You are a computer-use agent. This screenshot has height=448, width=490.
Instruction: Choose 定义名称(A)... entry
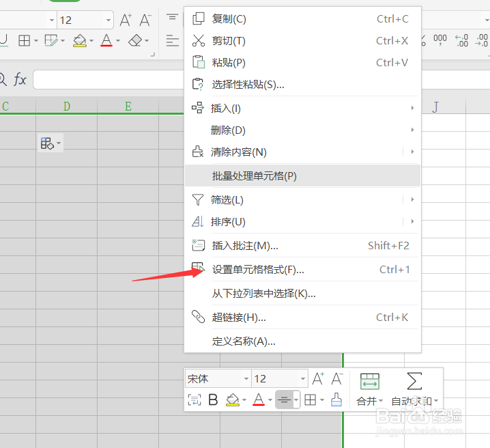coord(302,341)
